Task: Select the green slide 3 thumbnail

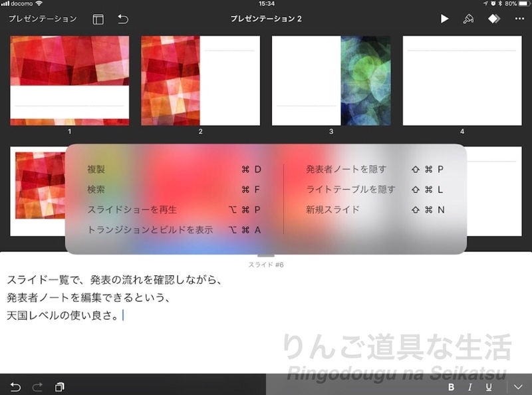Action: 331,78
